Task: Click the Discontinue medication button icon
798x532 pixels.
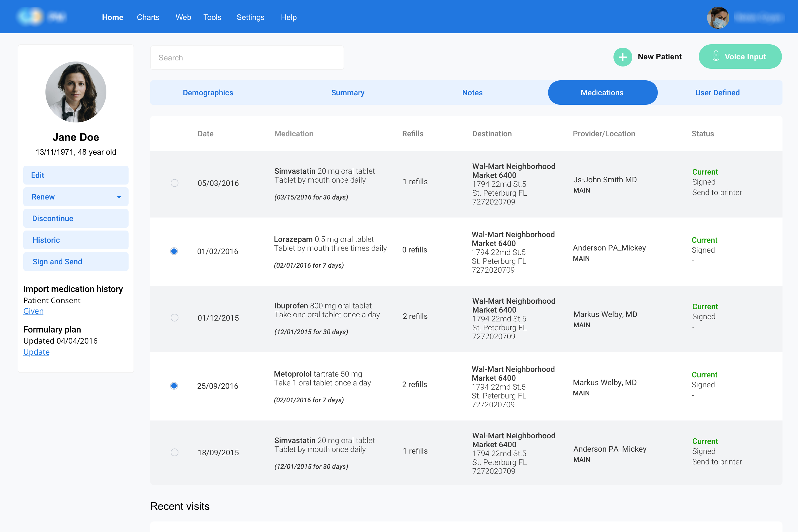Action: point(75,218)
